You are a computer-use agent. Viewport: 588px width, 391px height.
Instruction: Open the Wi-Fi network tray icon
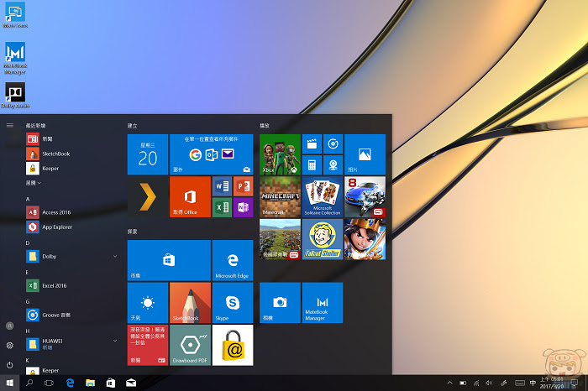476,383
